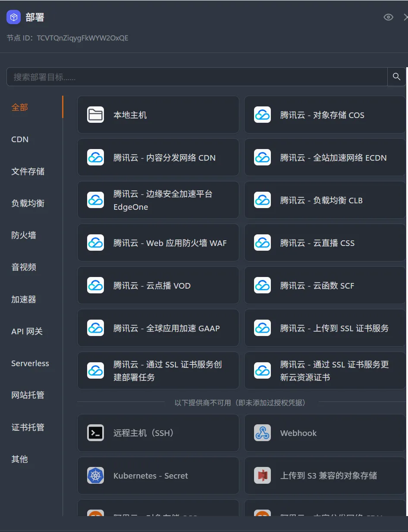Image resolution: width=408 pixels, height=532 pixels.
Task: Switch to the CDN category
Action: [x=19, y=139]
